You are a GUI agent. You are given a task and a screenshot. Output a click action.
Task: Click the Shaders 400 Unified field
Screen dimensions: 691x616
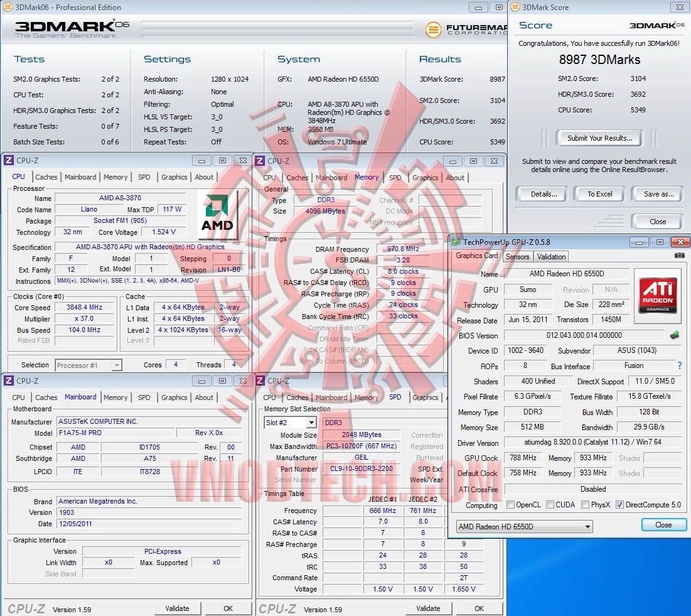tap(538, 381)
